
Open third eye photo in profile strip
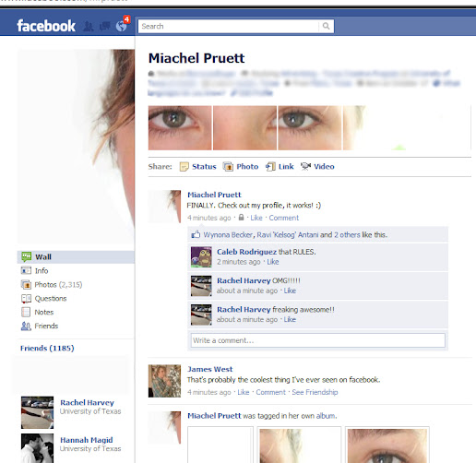point(309,128)
